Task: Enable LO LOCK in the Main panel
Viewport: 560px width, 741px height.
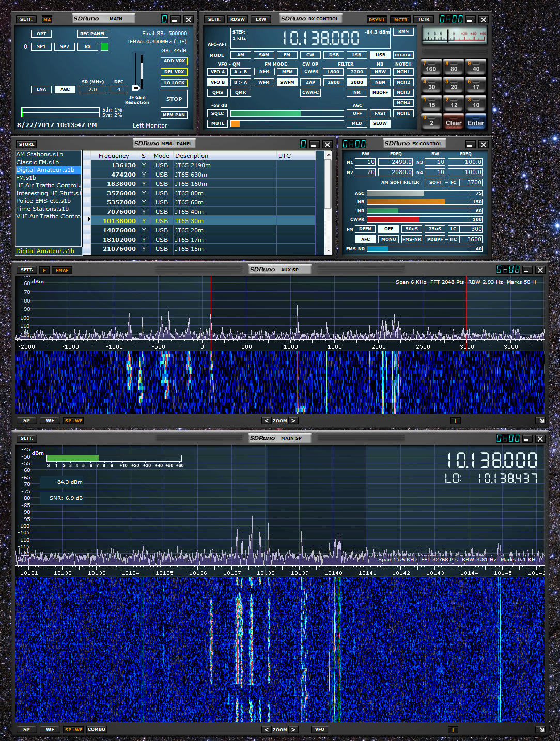Action: point(174,83)
